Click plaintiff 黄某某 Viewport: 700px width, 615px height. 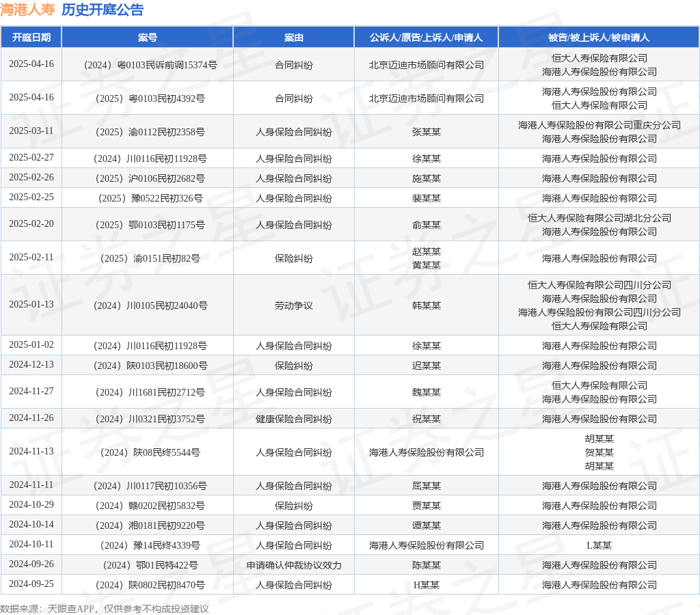(x=427, y=266)
